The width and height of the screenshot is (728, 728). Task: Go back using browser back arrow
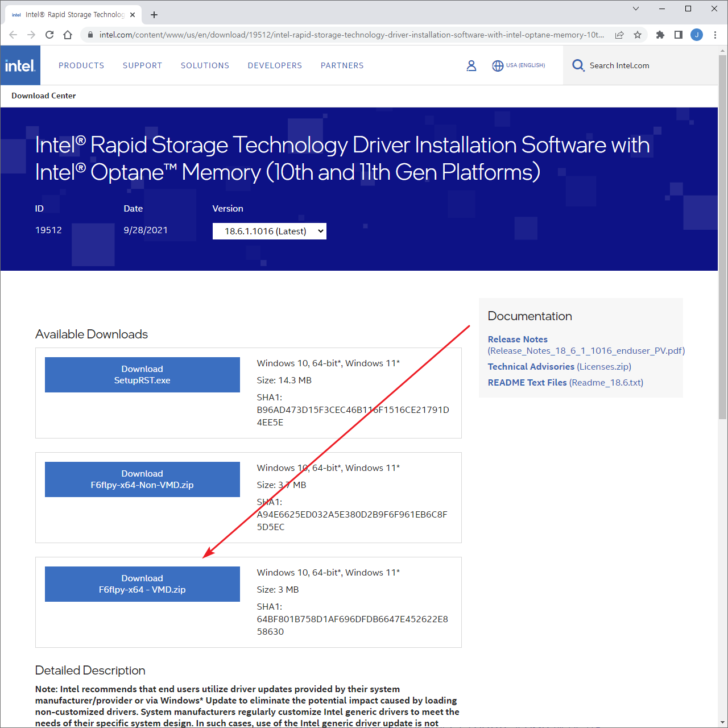[x=13, y=35]
